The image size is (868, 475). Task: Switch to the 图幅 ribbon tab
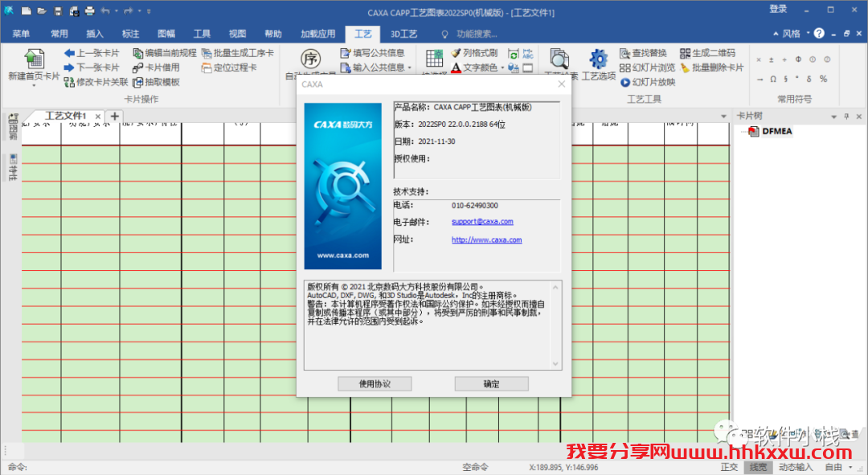click(166, 34)
